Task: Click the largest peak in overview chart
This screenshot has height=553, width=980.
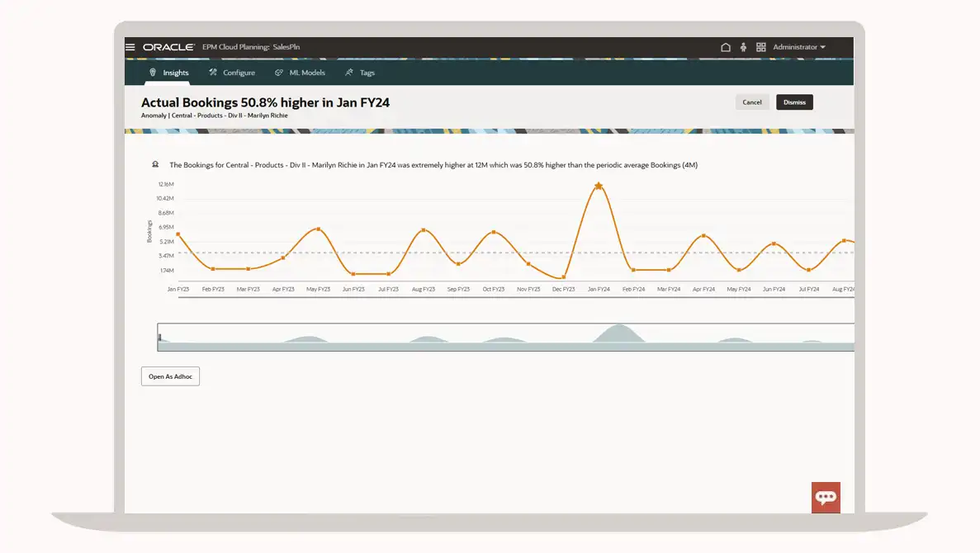Action: coord(615,332)
